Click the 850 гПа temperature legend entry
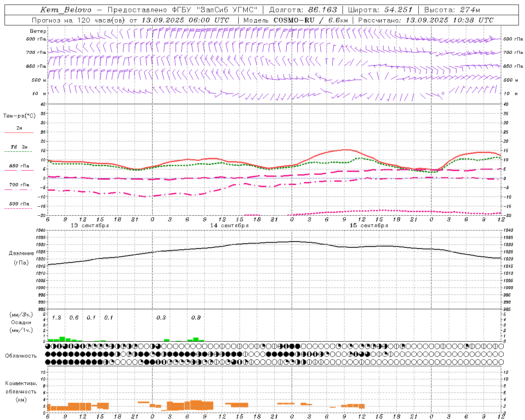The width and height of the screenshot is (525, 420). coord(19,166)
